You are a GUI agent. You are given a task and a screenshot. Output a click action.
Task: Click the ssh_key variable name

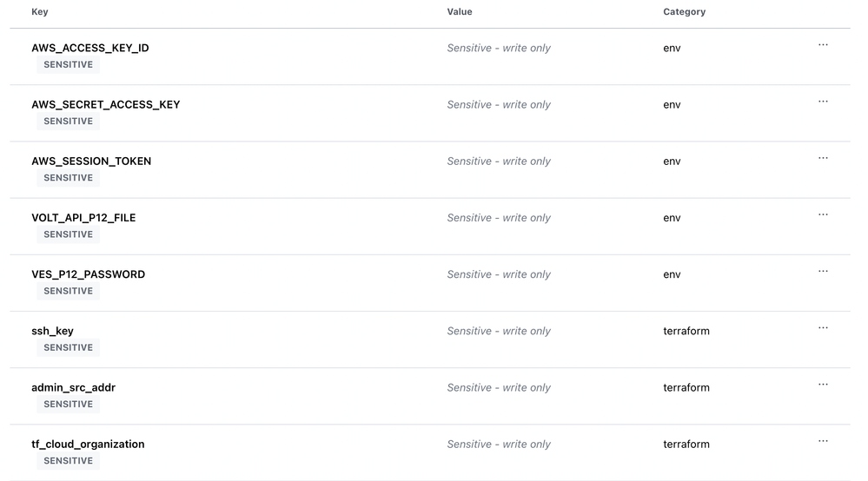(x=52, y=331)
